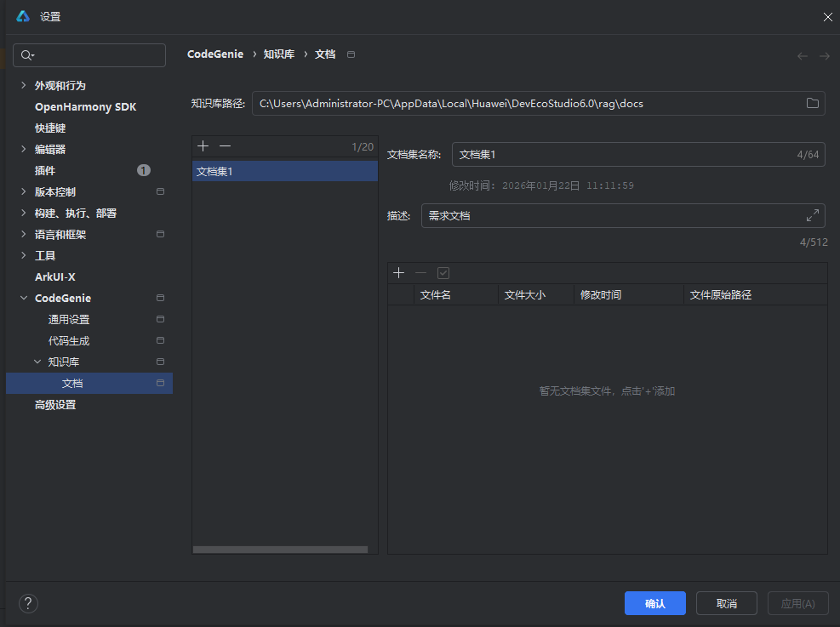Open folder browser for 知识库路径

coord(813,103)
